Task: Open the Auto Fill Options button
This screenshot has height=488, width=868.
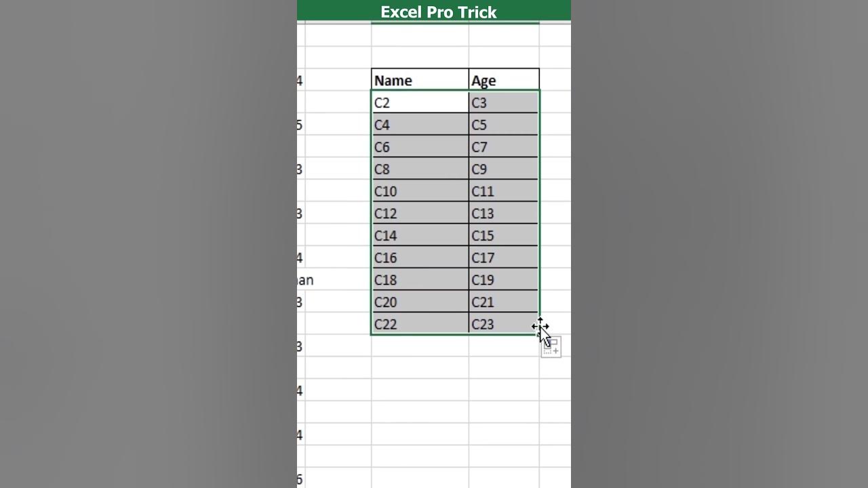Action: (x=551, y=348)
